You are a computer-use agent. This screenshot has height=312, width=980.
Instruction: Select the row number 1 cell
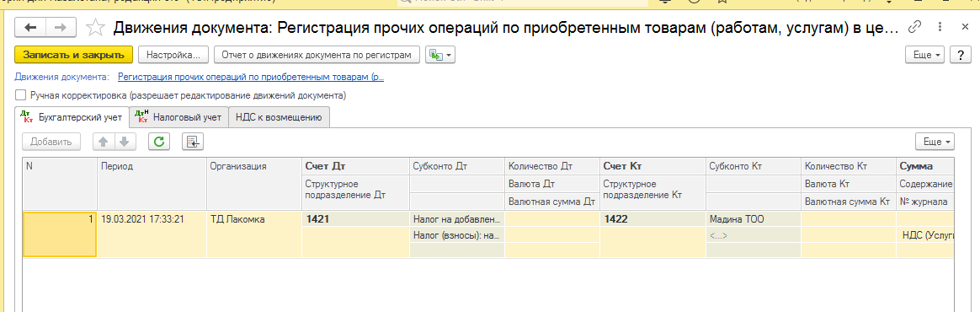point(60,234)
